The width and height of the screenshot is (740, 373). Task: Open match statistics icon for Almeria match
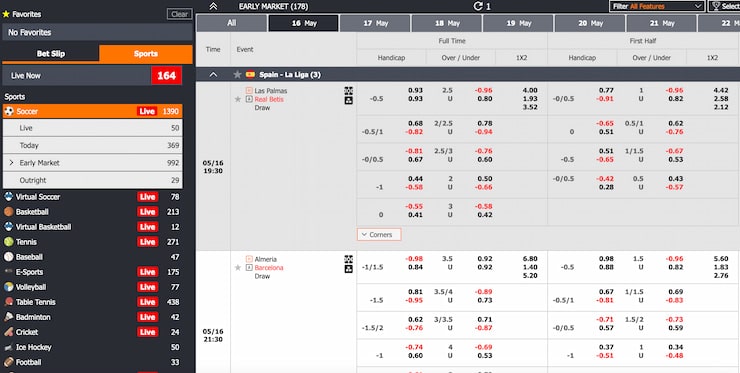(348, 269)
